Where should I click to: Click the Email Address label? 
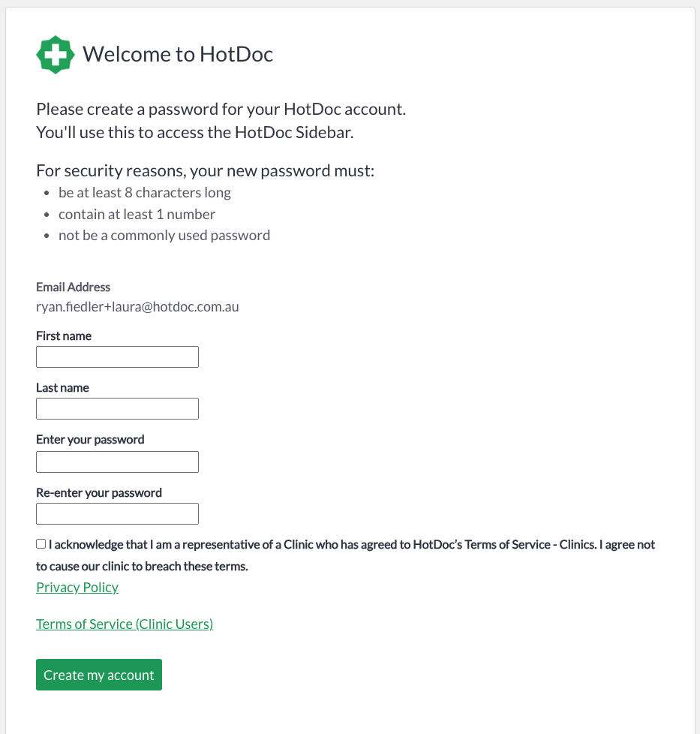[73, 287]
